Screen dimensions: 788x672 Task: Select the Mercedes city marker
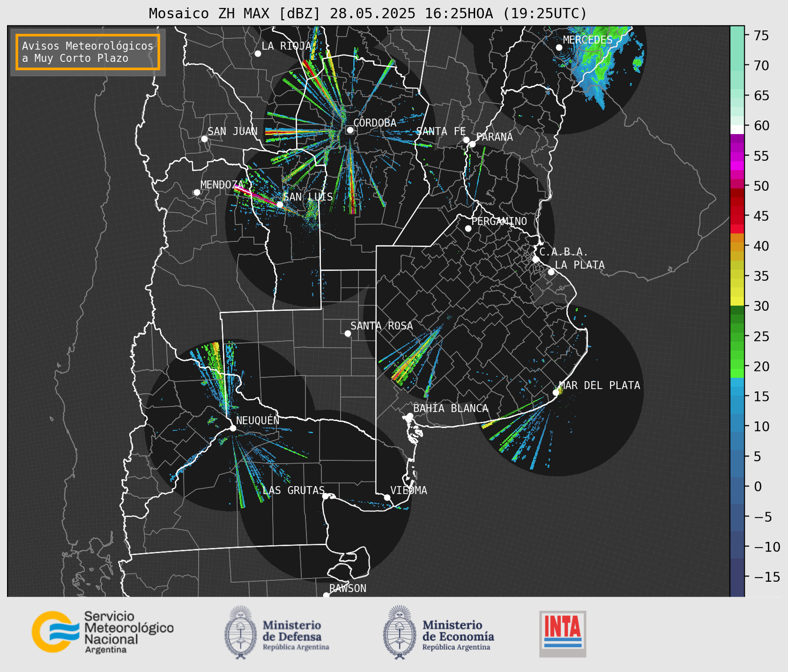tap(559, 48)
